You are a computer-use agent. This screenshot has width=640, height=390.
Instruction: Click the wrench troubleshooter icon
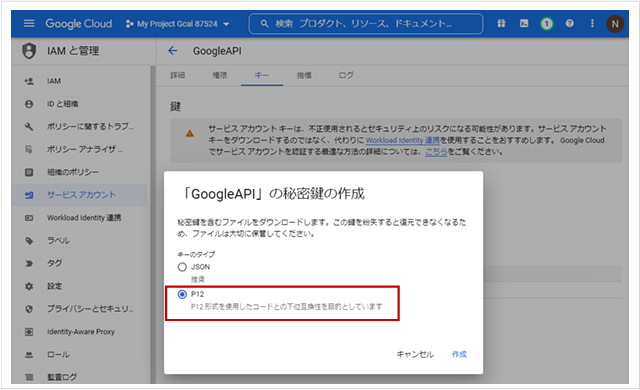point(29,127)
